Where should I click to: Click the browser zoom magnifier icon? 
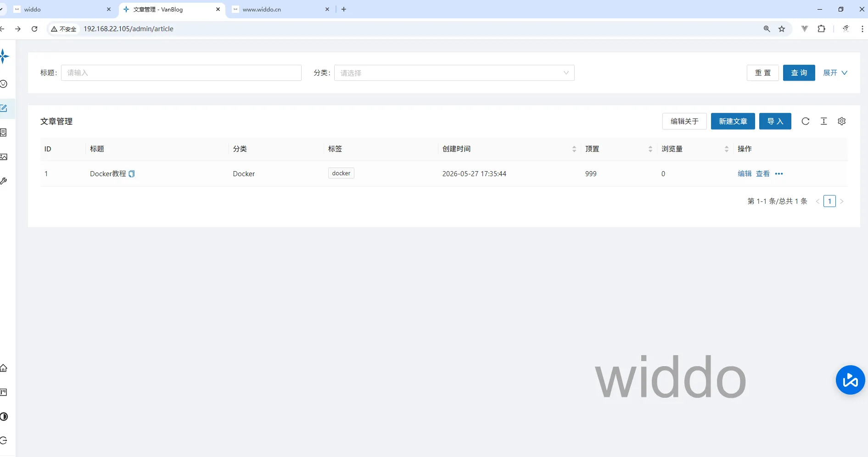pos(767,29)
